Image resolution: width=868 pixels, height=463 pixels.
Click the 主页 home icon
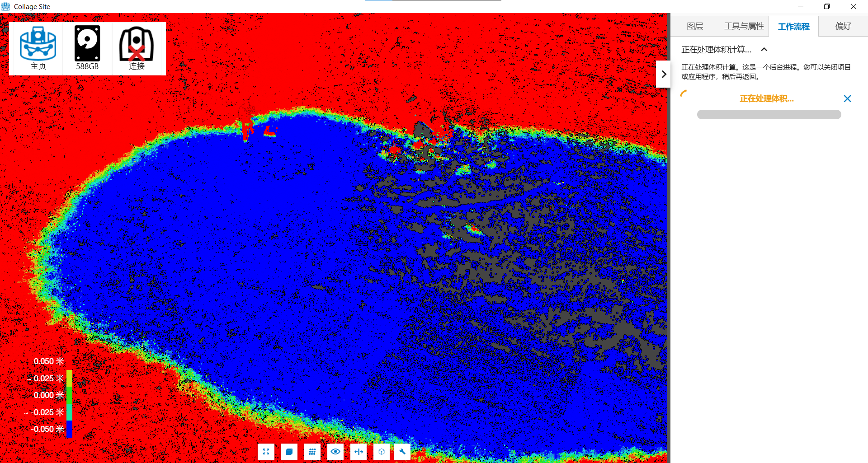(x=38, y=48)
